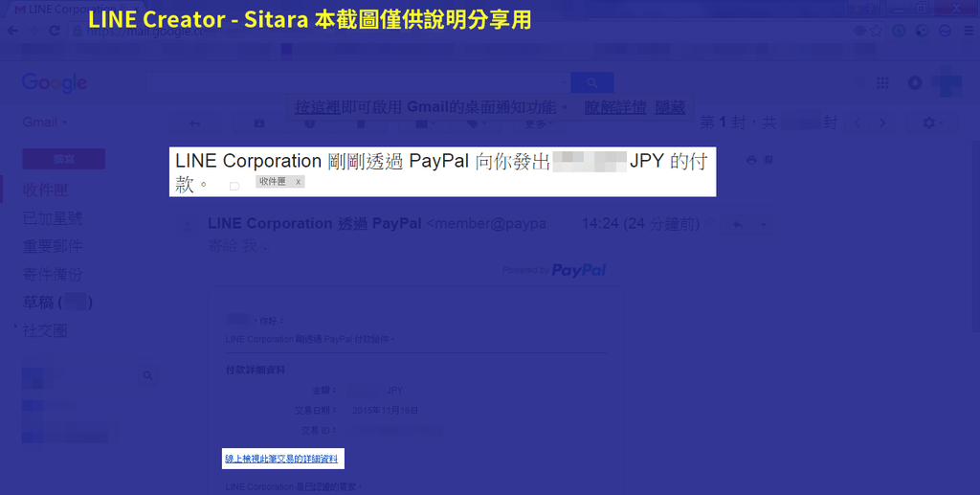The height and width of the screenshot is (495, 980).
Task: Expand recipient details beside 寄給 我
Action: (266, 248)
